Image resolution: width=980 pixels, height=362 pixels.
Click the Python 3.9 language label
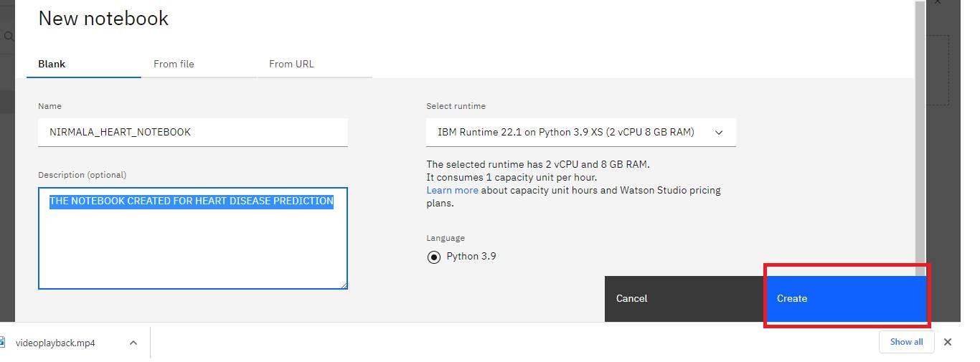pos(471,256)
